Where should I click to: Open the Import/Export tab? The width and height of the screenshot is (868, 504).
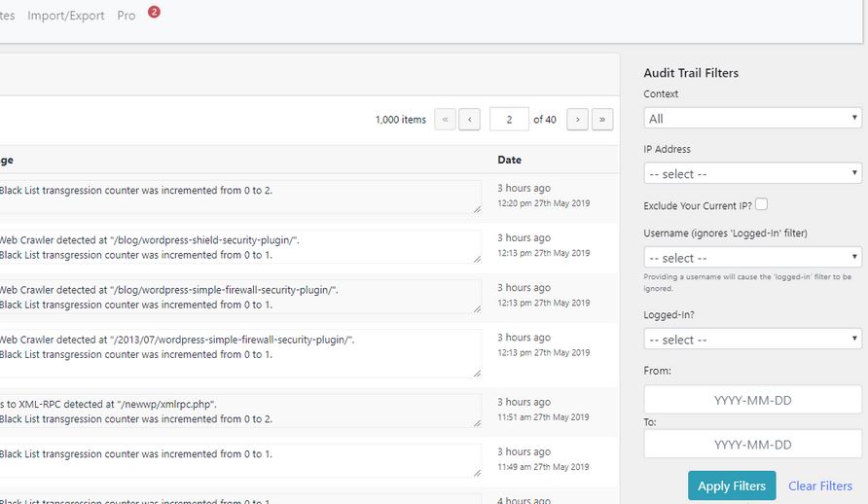point(65,17)
